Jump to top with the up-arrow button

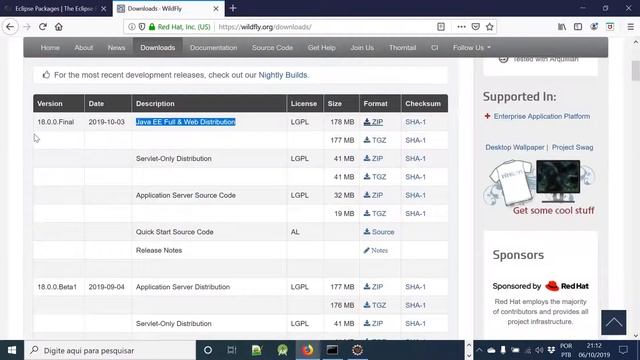click(x=613, y=322)
